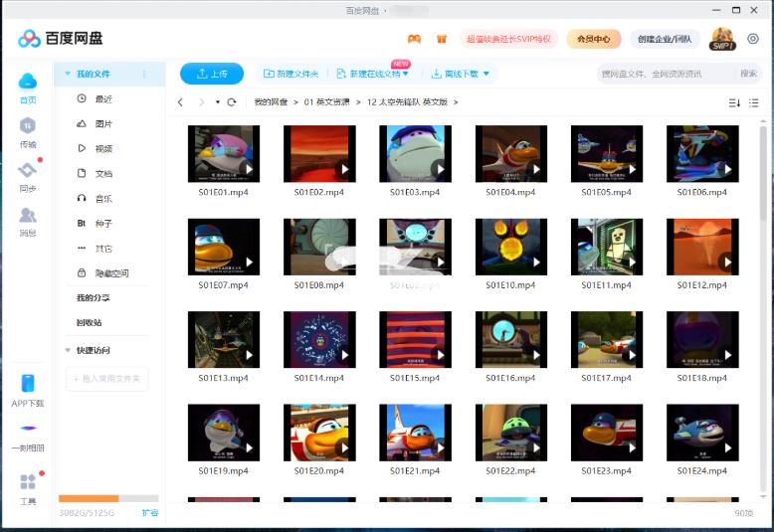774x532 pixels.
Task: Click the storage usage progress bar
Action: (x=108, y=498)
